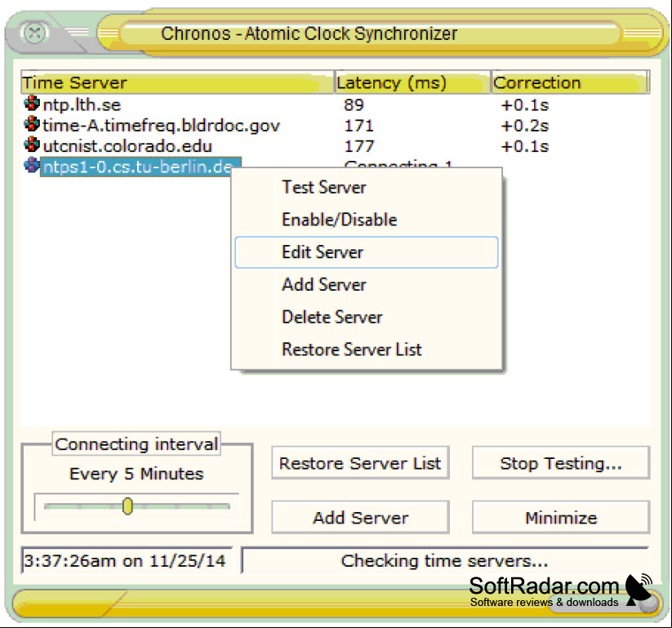Click the status icon beside time-A.timefreq.bldrdoc.gov
Screen dimensions: 672x628
32,124
